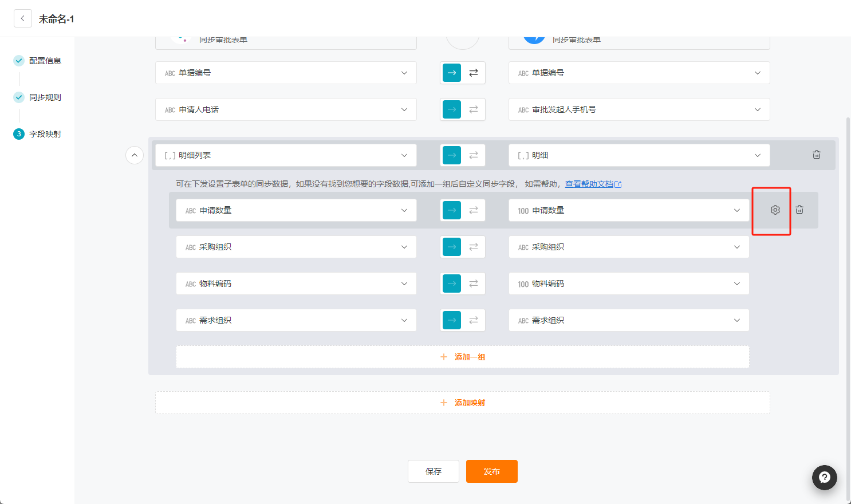Open left 单据编号 field dropdown
This screenshot has width=851, height=504.
click(x=286, y=73)
